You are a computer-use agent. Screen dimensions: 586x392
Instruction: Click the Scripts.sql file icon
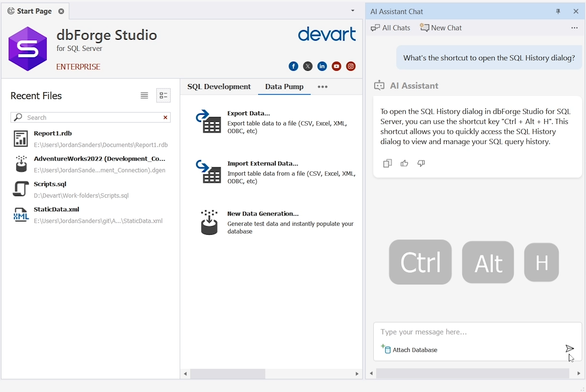coord(21,189)
